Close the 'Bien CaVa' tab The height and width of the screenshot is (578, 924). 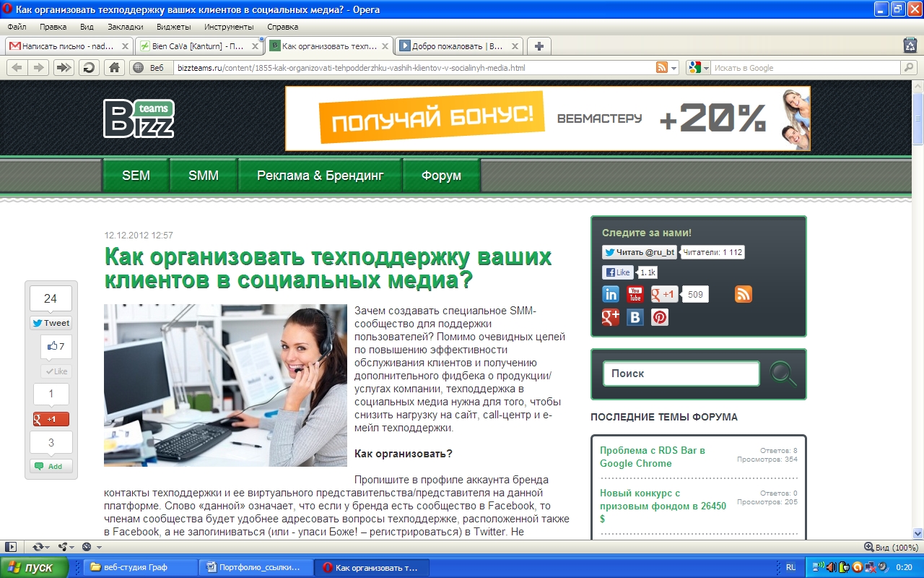point(256,46)
